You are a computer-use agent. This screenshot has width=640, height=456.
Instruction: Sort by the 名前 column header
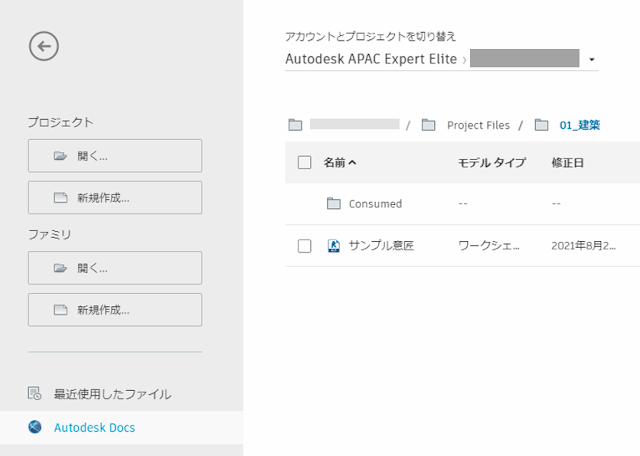coord(340,162)
